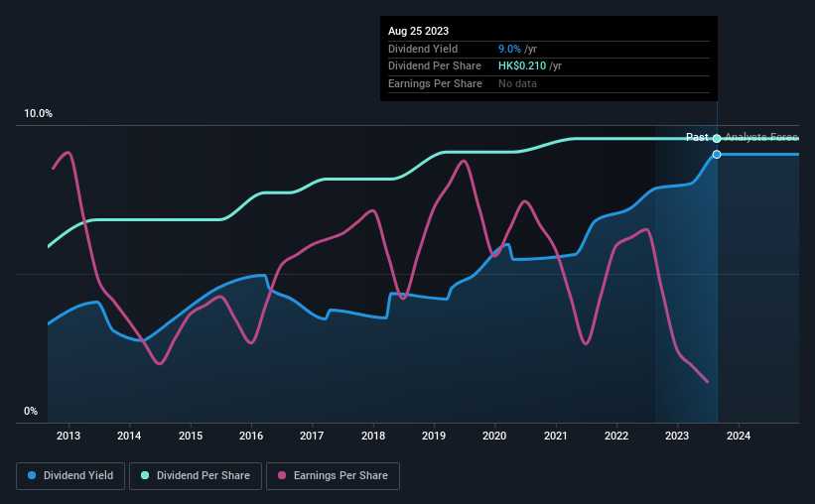Select the 2021 label on the time axis

(x=556, y=436)
